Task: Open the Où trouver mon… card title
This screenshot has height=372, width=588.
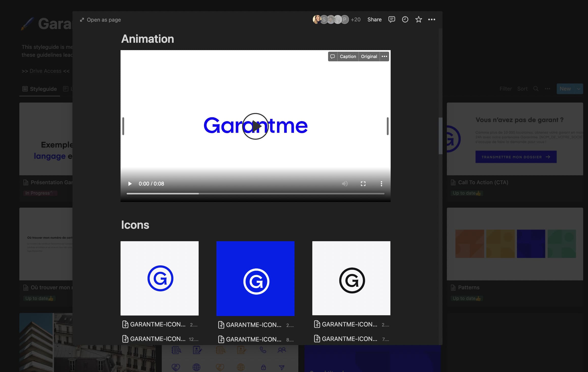Action: coord(52,288)
